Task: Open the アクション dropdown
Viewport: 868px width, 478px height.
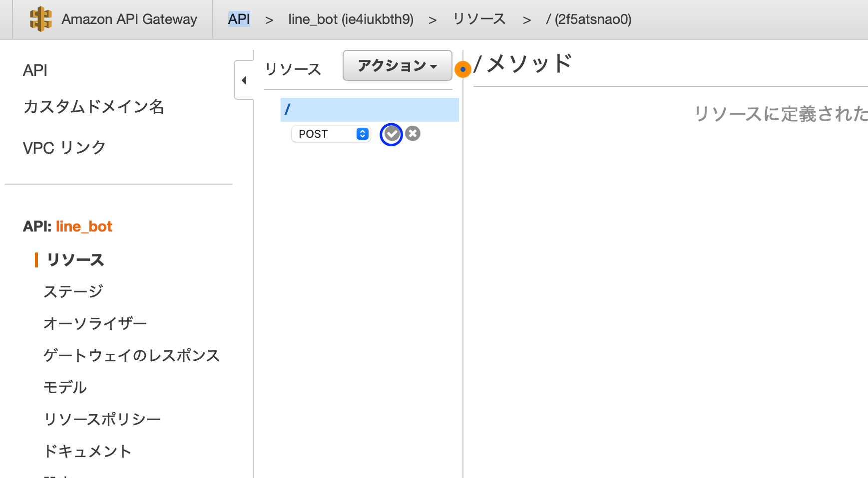Action: 397,65
